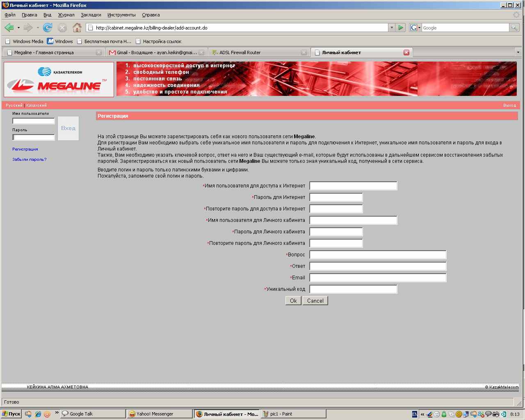This screenshot has width=525, height=420.
Task: Open the search engine selector dropdown
Action: pyautogui.click(x=415, y=27)
